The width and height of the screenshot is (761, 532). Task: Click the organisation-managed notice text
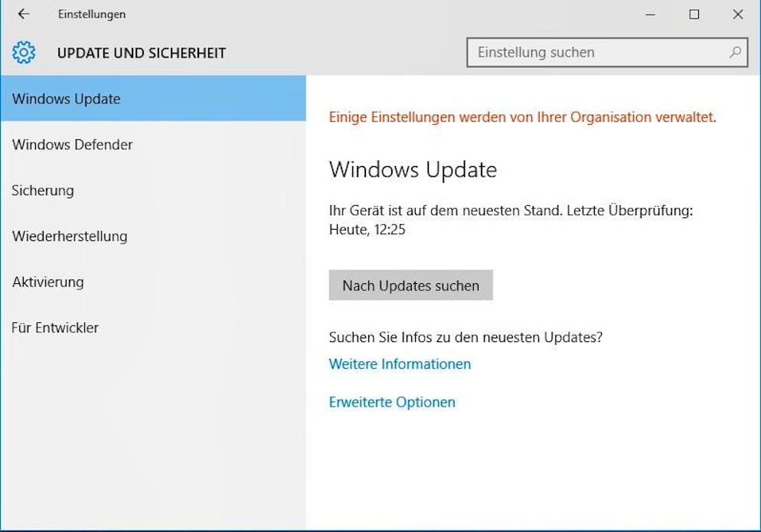click(523, 117)
